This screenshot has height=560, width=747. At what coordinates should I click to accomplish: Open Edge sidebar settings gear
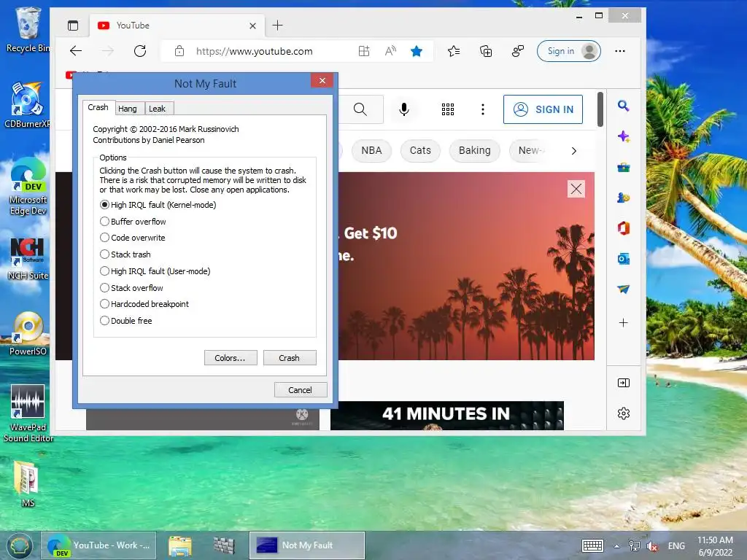pos(623,413)
